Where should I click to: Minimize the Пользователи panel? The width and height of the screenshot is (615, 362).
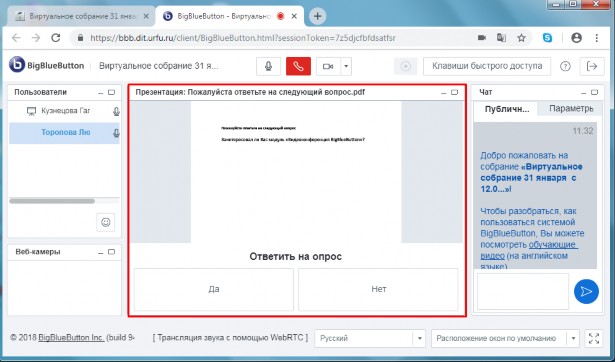click(x=101, y=93)
